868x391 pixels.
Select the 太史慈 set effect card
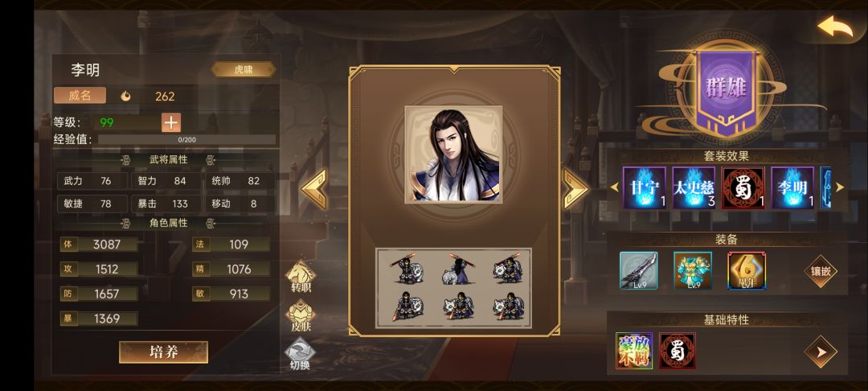click(x=694, y=187)
